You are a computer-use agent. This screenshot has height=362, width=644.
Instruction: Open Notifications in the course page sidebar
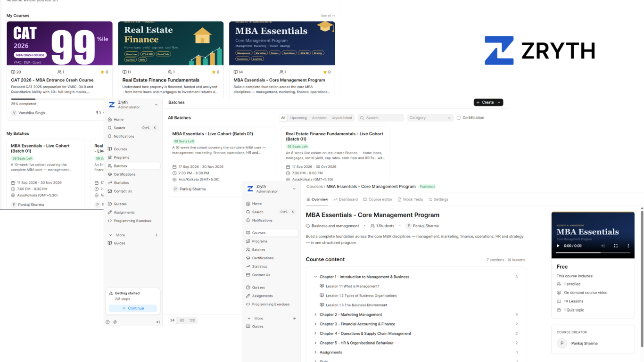[262, 221]
